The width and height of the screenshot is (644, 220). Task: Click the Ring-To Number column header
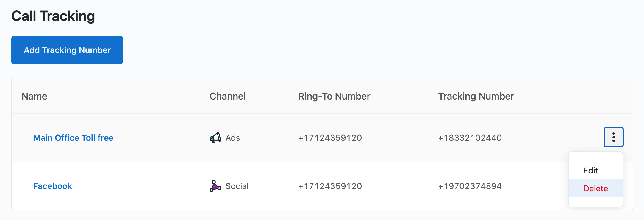point(334,96)
